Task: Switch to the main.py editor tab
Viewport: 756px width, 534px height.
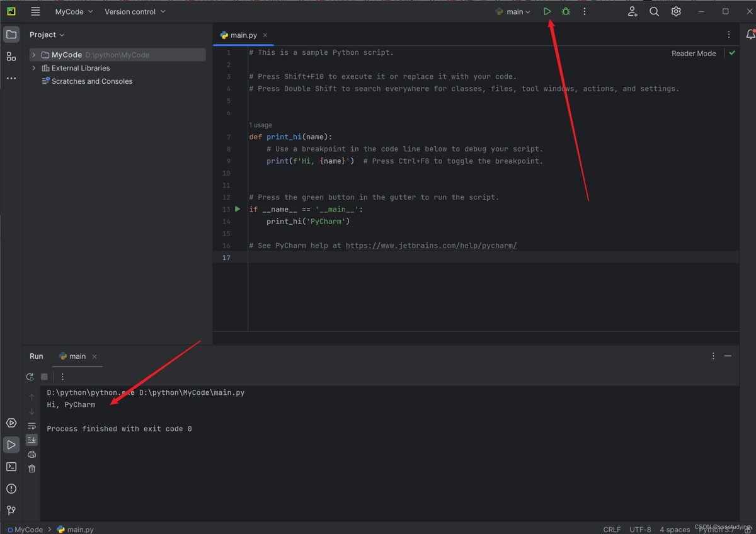Action: click(x=243, y=35)
